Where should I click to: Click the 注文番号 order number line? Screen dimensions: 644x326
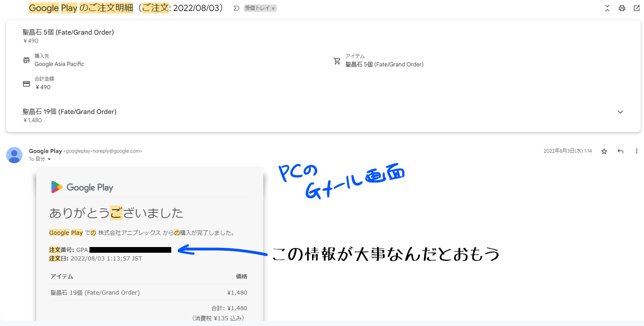(x=110, y=250)
